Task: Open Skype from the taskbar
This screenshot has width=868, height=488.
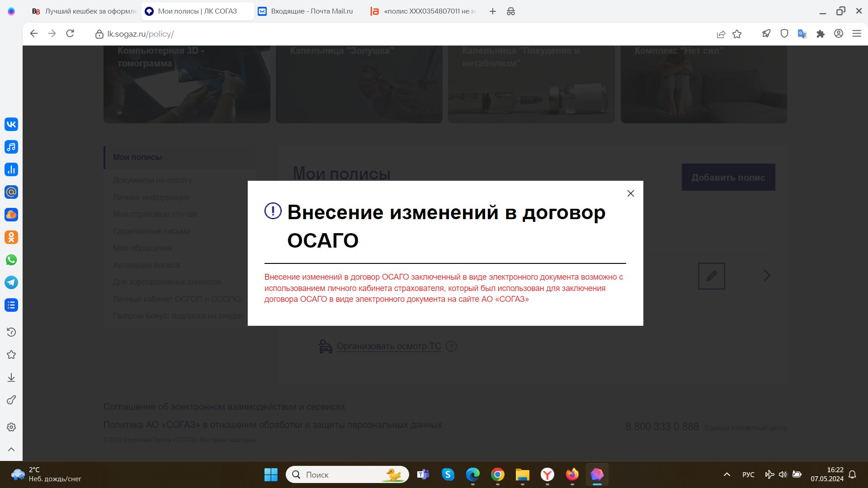Action: [448, 474]
